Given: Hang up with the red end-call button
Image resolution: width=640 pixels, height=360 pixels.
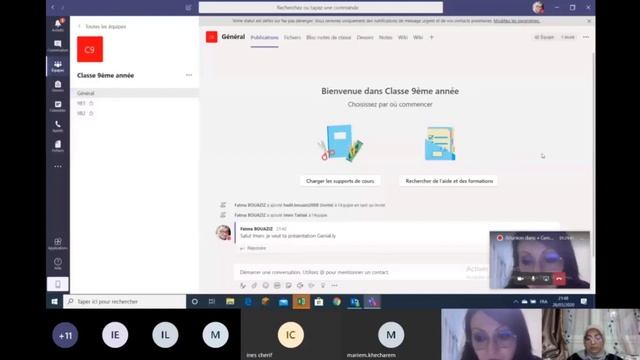Looking at the screenshot, I should 559,278.
